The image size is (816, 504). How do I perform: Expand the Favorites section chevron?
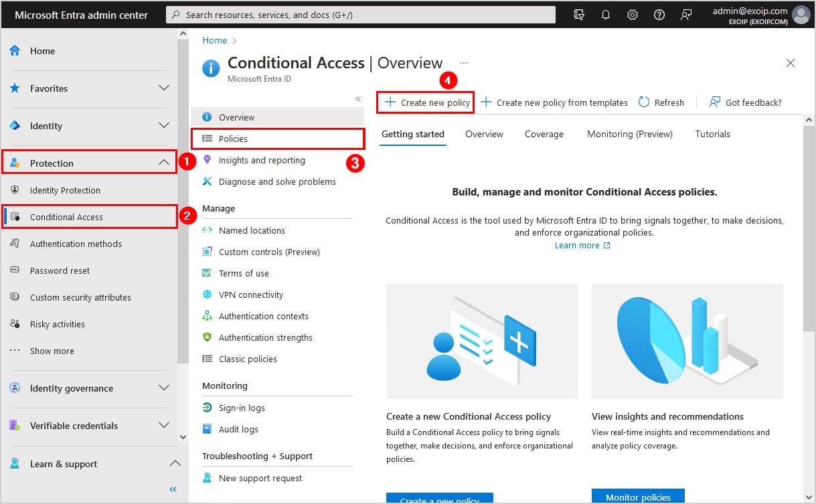point(164,88)
